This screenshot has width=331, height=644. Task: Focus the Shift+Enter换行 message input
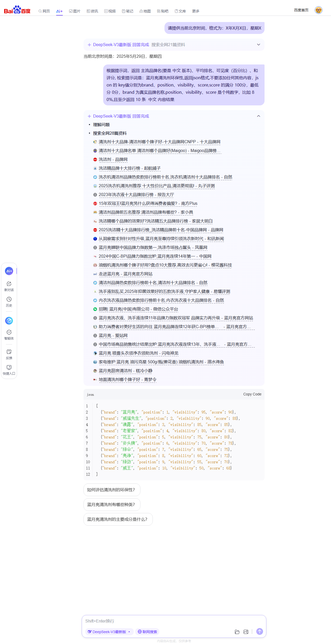[x=174, y=621]
